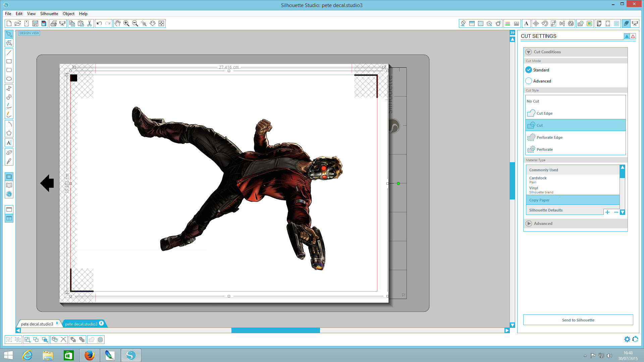Click Send to Silhouette button

click(578, 320)
